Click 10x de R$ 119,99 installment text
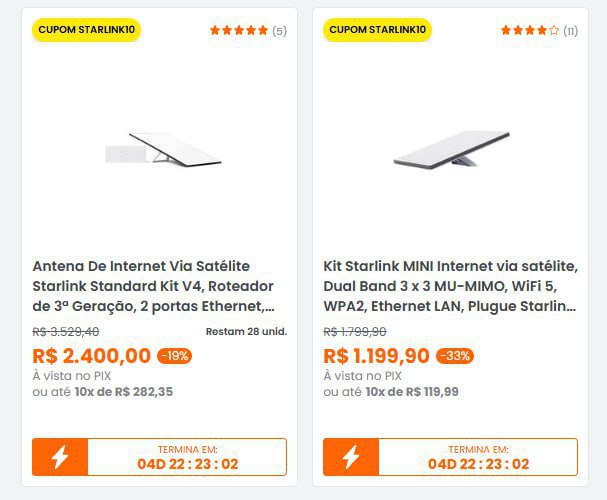The width and height of the screenshot is (607, 500). click(412, 392)
